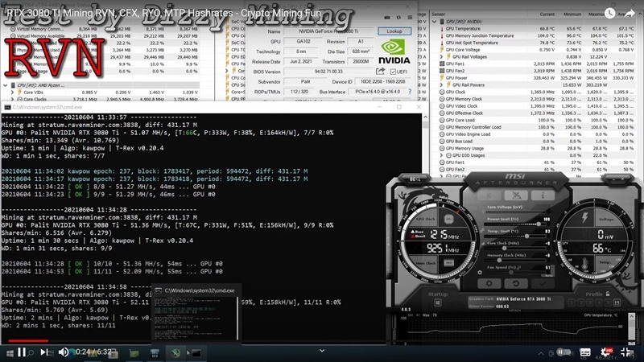Click cmd window scrollbar up arrow
This screenshot has height=362, width=644.
[x=426, y=117]
